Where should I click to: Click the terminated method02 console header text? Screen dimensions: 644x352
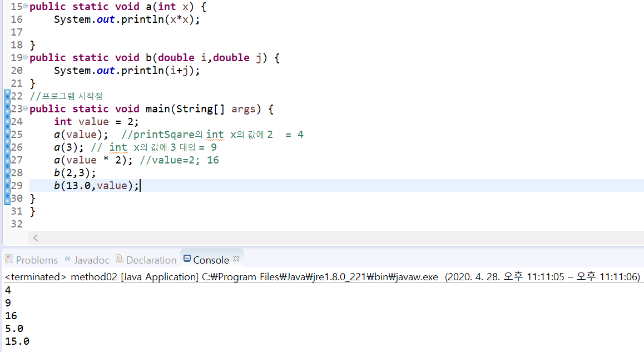pyautogui.click(x=322, y=277)
